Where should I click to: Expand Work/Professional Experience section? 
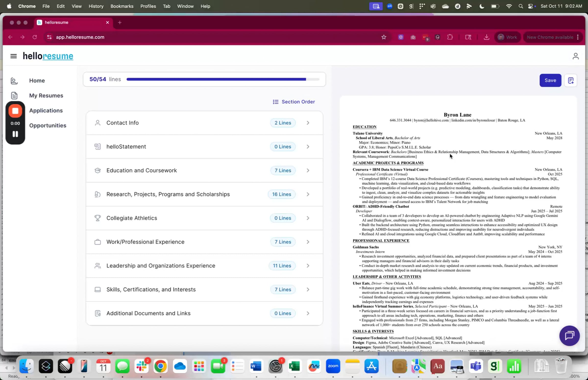coord(204,242)
